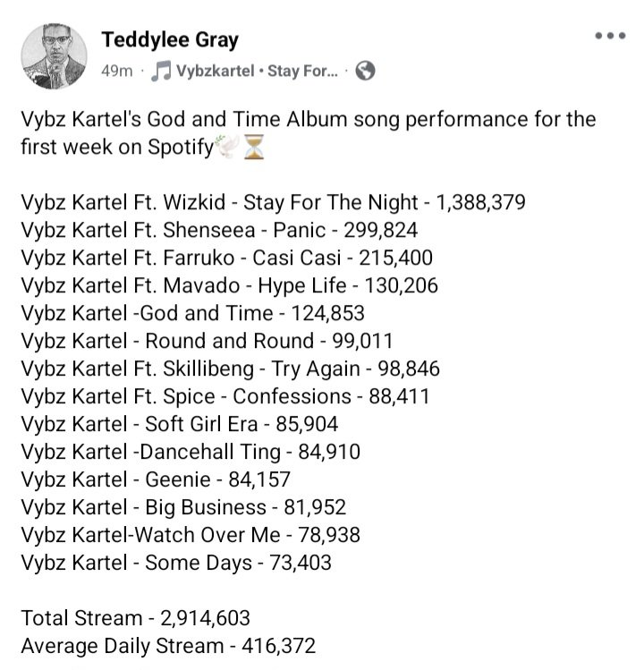
Task: Click the Spice Confessions line
Action: (225, 396)
